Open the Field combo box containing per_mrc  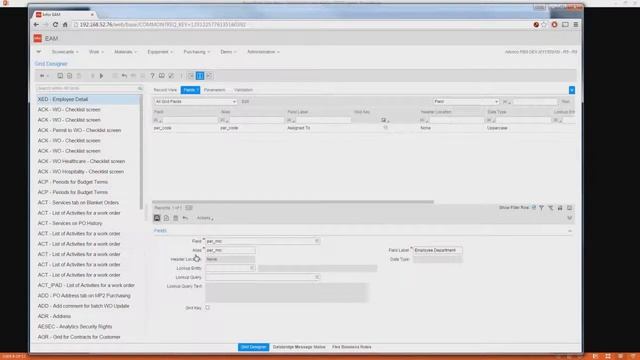[x=317, y=241]
